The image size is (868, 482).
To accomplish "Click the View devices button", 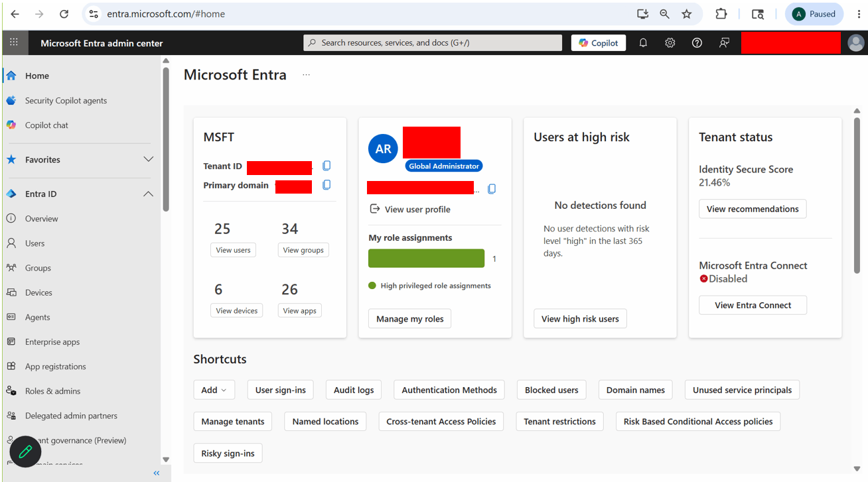I will click(236, 310).
